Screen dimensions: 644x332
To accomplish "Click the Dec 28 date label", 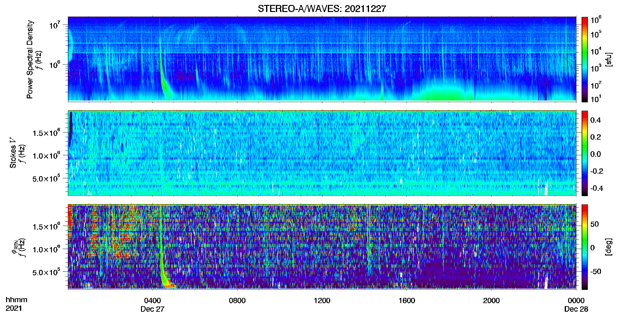I will coord(576,309).
